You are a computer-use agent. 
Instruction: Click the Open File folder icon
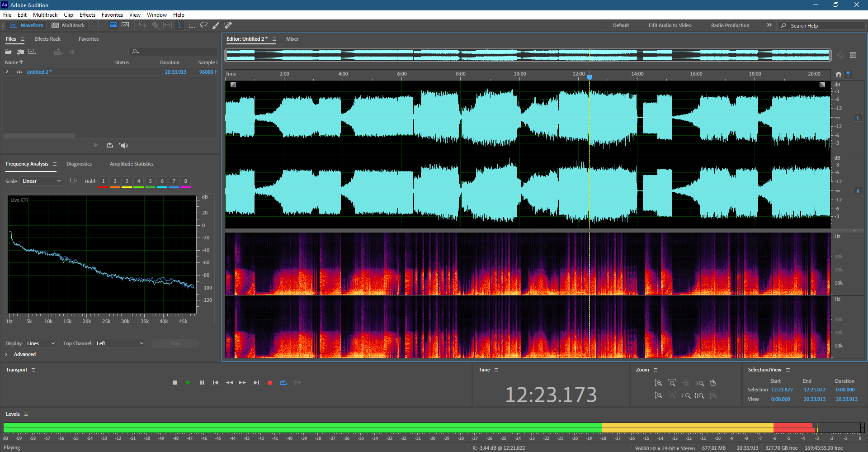click(8, 52)
